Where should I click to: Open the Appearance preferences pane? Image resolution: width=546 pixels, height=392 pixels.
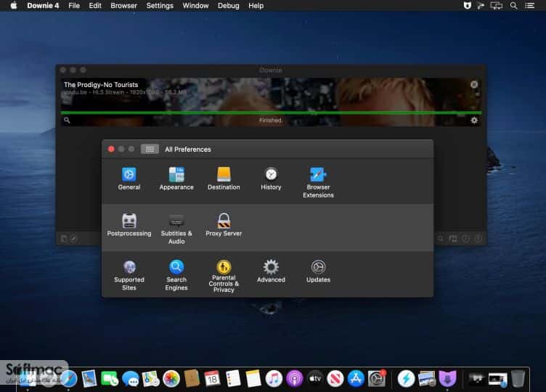176,179
